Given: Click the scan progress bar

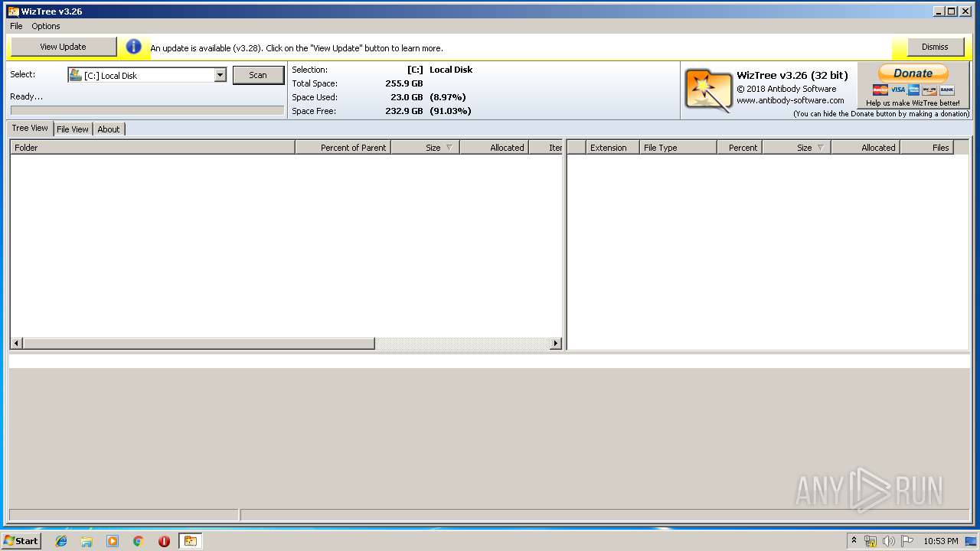Looking at the screenshot, I should [x=147, y=110].
